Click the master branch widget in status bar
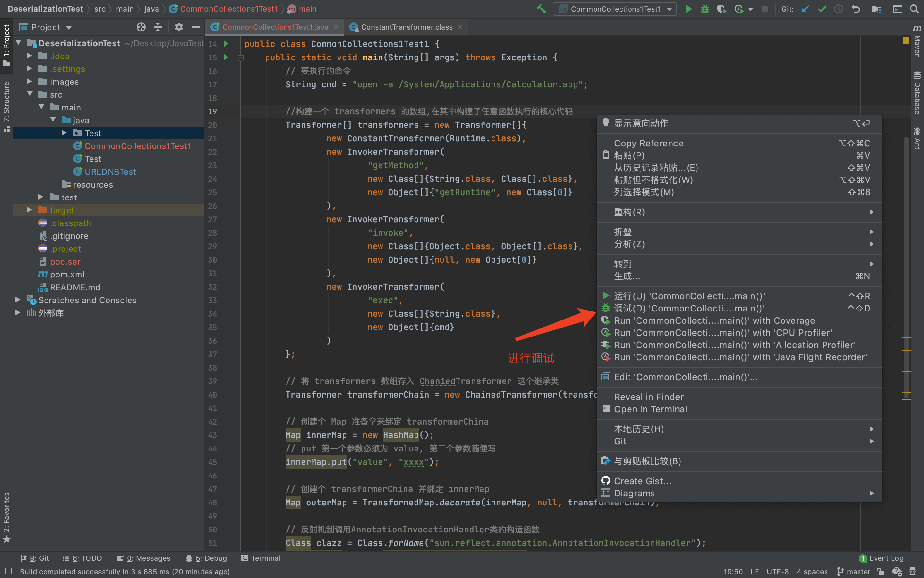Image resolution: width=924 pixels, height=578 pixels. tap(854, 572)
